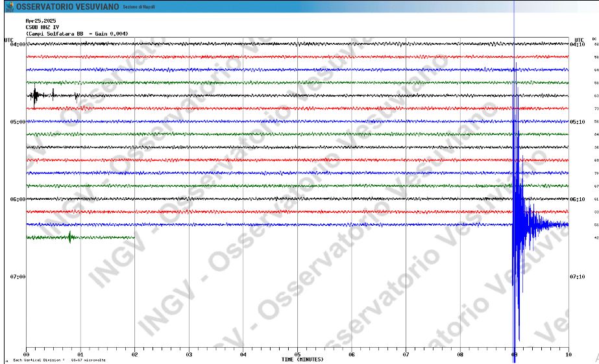Select the station code 'CSOB HHZ IV'
Image resolution: width=599 pixels, height=364 pixels.
tap(42, 27)
